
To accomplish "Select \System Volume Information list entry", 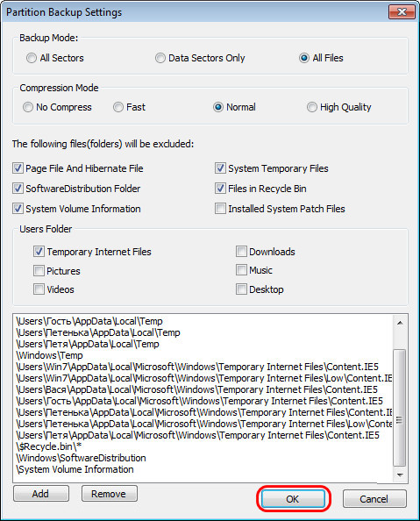I will [x=75, y=469].
